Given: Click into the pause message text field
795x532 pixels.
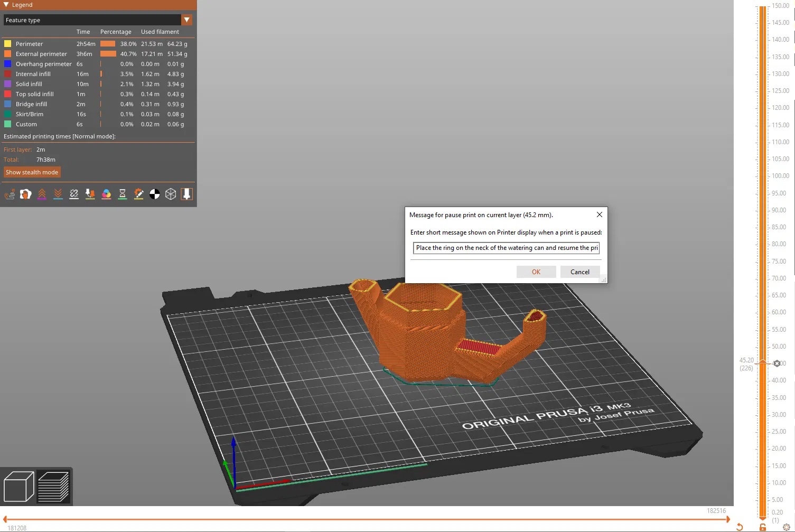Looking at the screenshot, I should coord(506,248).
